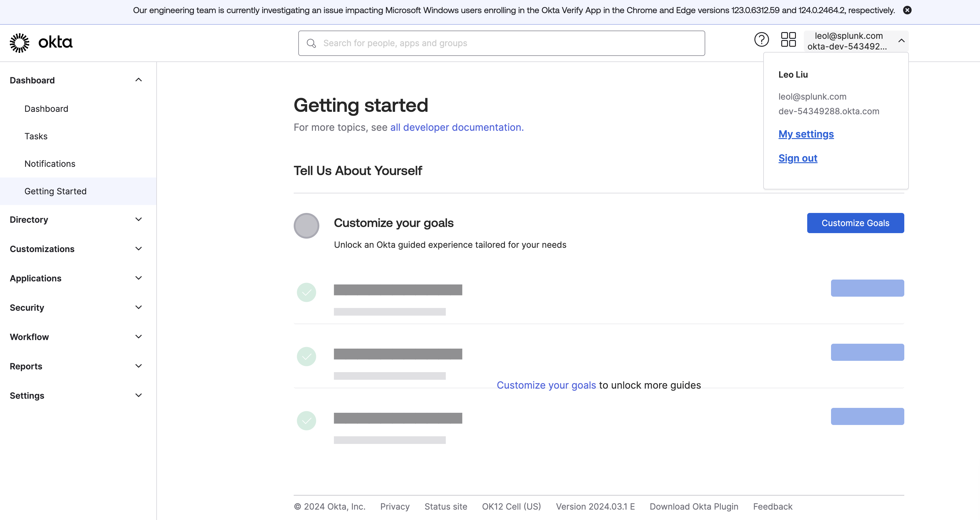Open the apps grid icon in top bar

(x=788, y=39)
